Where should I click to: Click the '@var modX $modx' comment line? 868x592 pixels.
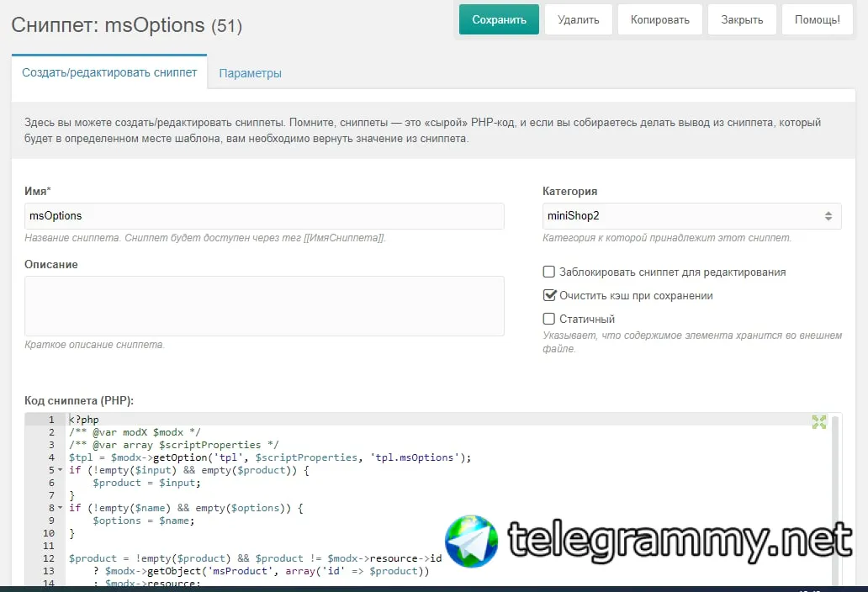pos(135,432)
